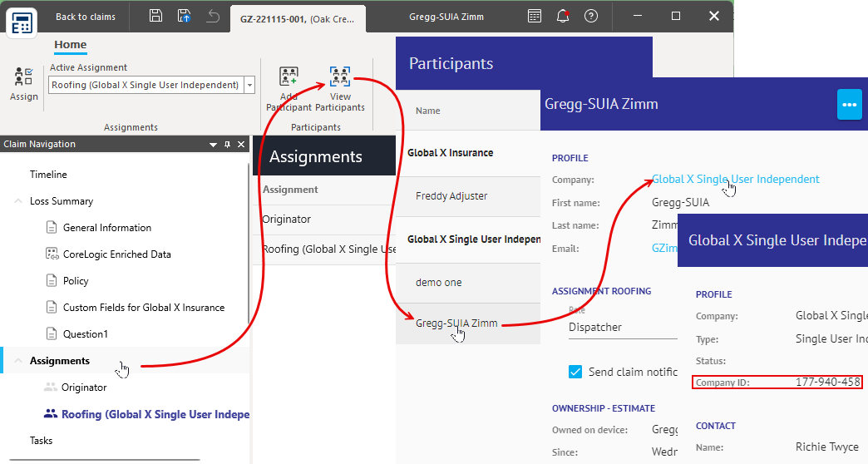Image resolution: width=868 pixels, height=464 pixels.
Task: Click the estimating app logo icon
Action: click(22, 22)
